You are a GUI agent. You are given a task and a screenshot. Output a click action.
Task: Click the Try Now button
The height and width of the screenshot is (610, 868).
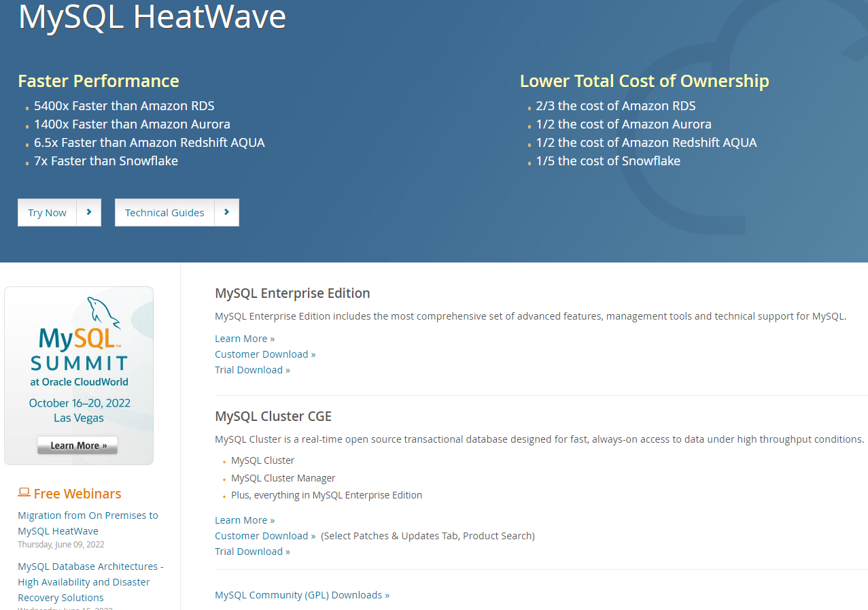[x=59, y=212]
